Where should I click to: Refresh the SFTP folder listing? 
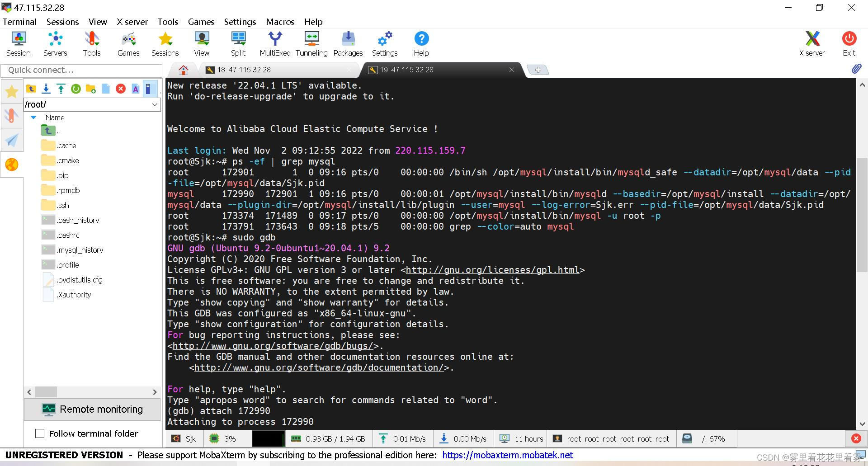pos(76,89)
